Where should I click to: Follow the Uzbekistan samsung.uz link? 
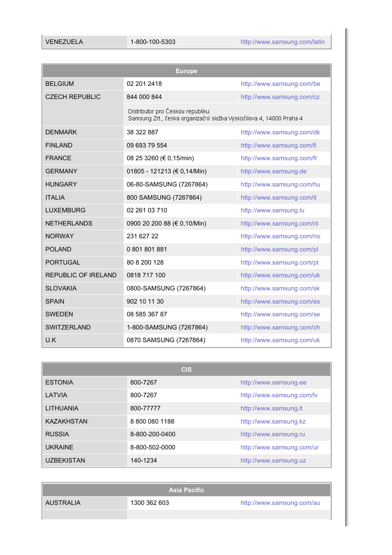click(x=273, y=461)
